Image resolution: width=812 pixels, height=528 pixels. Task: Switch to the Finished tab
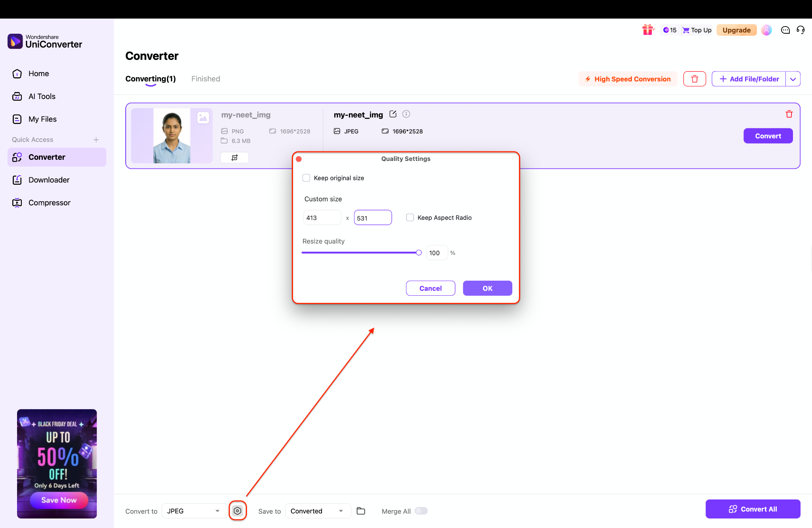(x=205, y=79)
